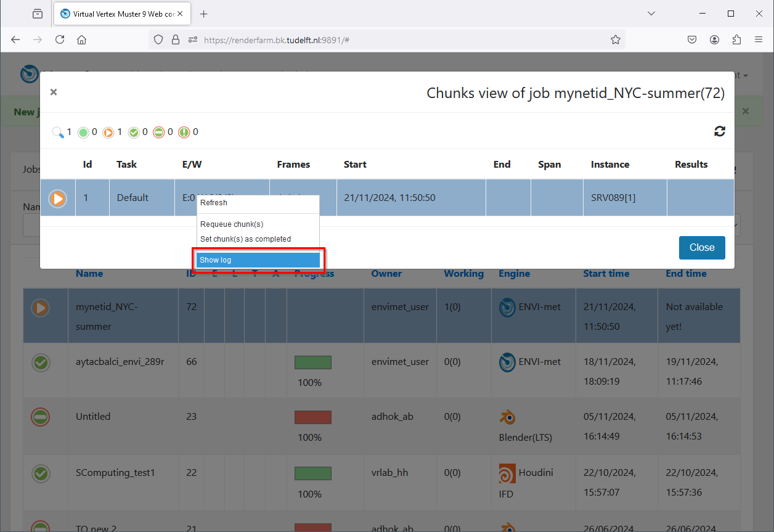774x532 pixels.
Task: Choose Requeue chunk(s) in context menu
Action: pyautogui.click(x=232, y=224)
